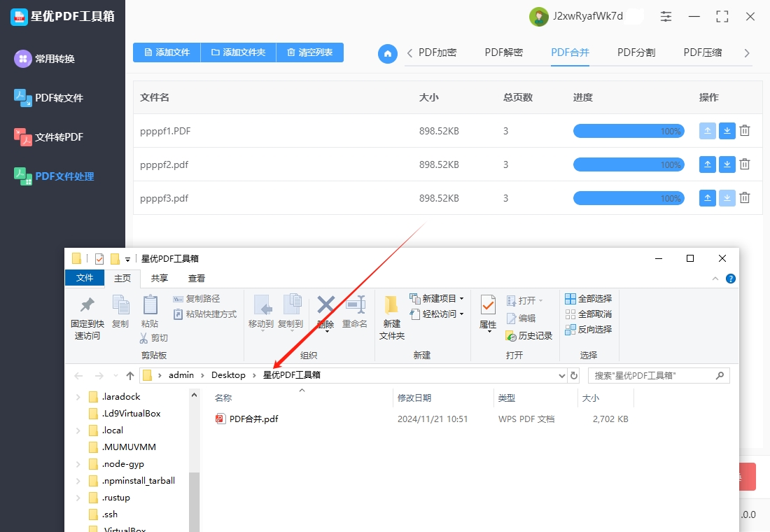Expand the .laradock tree folder
Viewport: 770px width, 532px height.
click(x=78, y=397)
